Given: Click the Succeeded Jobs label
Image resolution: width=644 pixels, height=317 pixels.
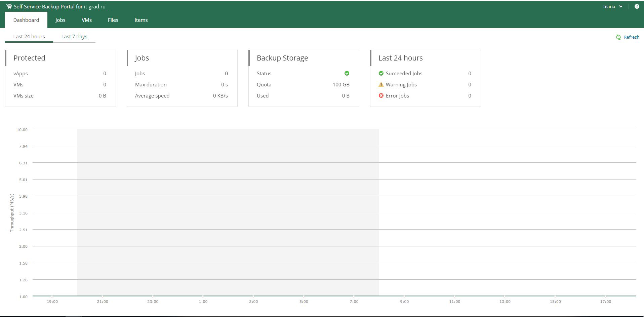Looking at the screenshot, I should (404, 73).
